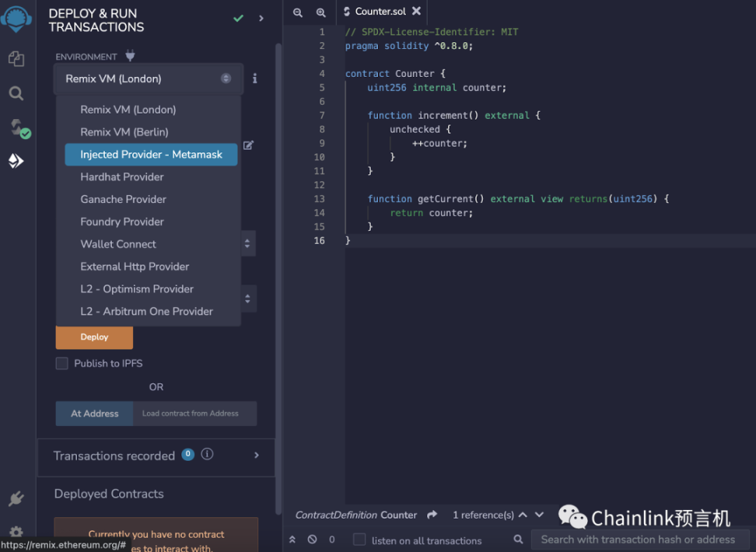Screen dimensions: 756x552
Task: Open the Plugin manager icon
Action: click(16, 498)
